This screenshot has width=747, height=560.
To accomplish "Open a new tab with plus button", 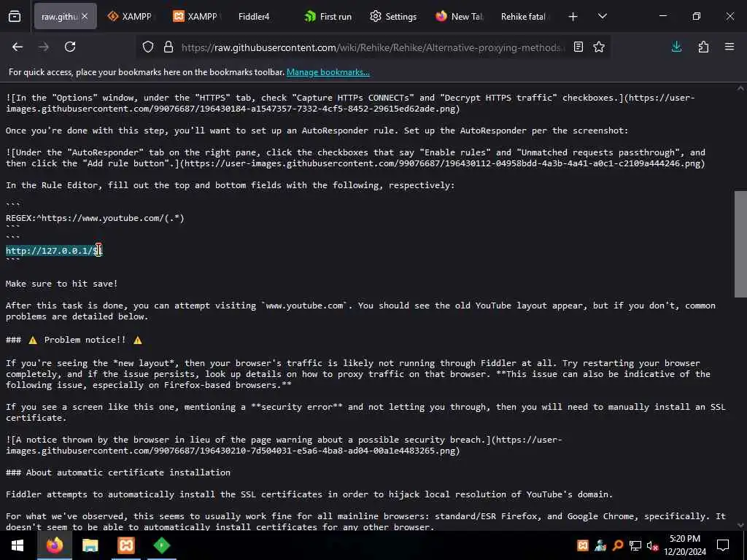I will [573, 17].
